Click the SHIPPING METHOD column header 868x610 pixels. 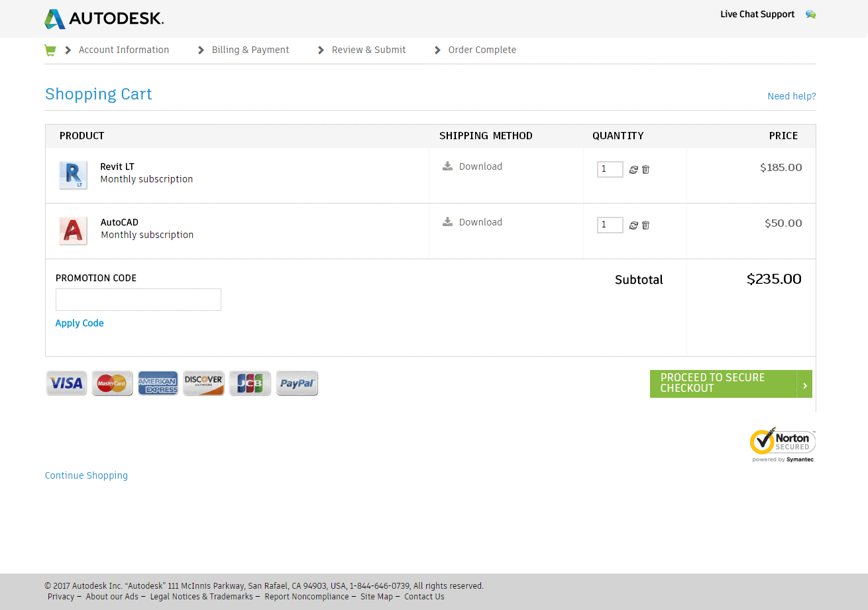[486, 136]
